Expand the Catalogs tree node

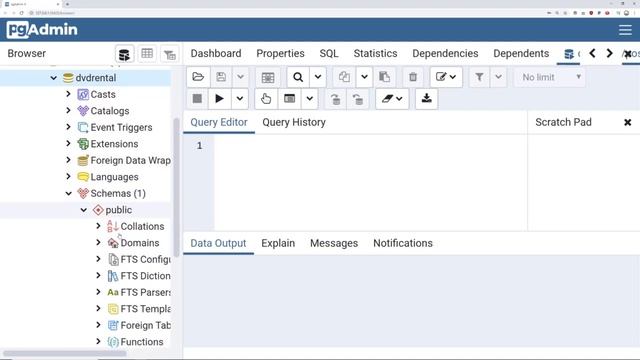pyautogui.click(x=68, y=111)
